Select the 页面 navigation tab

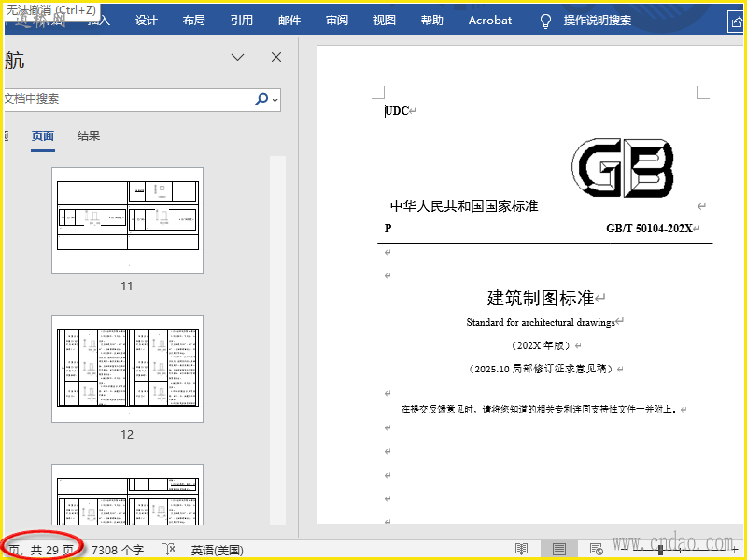pyautogui.click(x=42, y=136)
